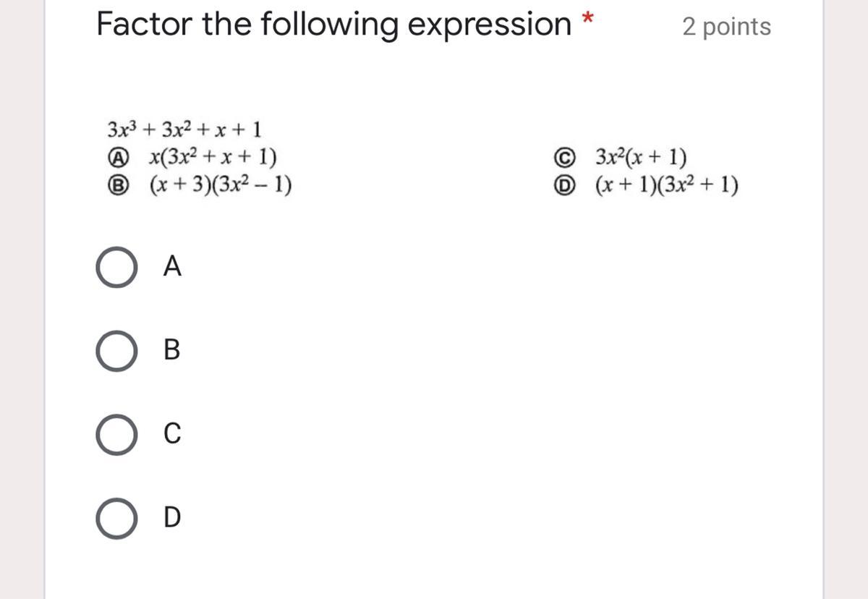Click the "Factor the following expression" heading
This screenshot has height=599, width=868.
[334, 24]
